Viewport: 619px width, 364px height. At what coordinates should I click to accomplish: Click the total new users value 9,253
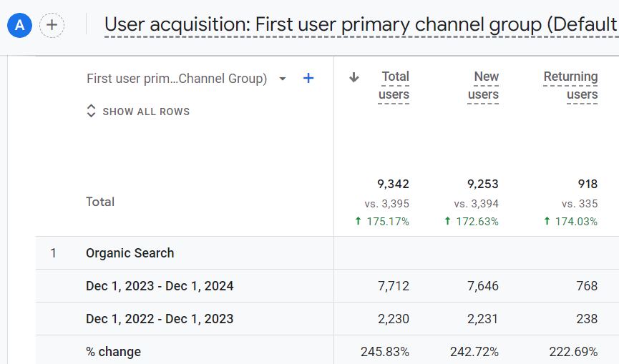pos(483,185)
